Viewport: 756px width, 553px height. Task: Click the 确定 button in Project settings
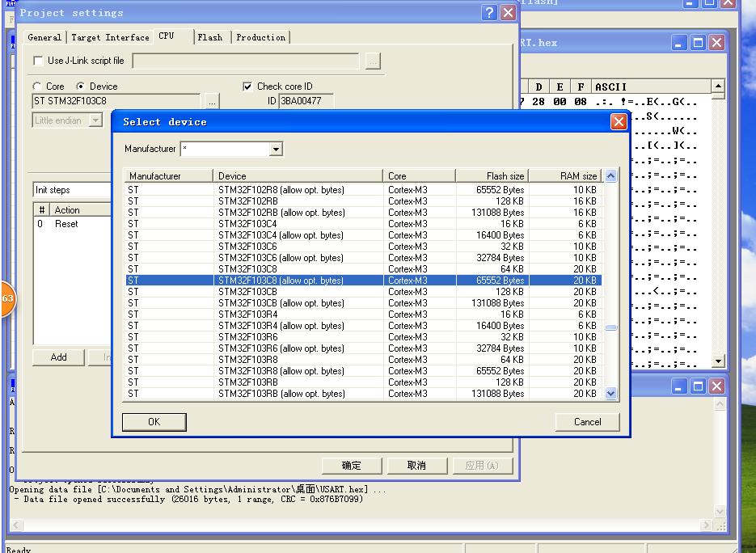(x=352, y=465)
